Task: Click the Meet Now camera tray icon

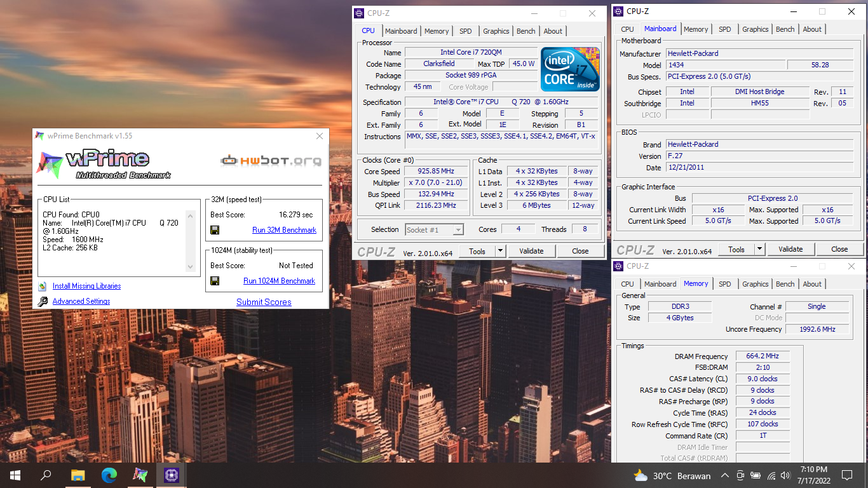Action: point(741,475)
